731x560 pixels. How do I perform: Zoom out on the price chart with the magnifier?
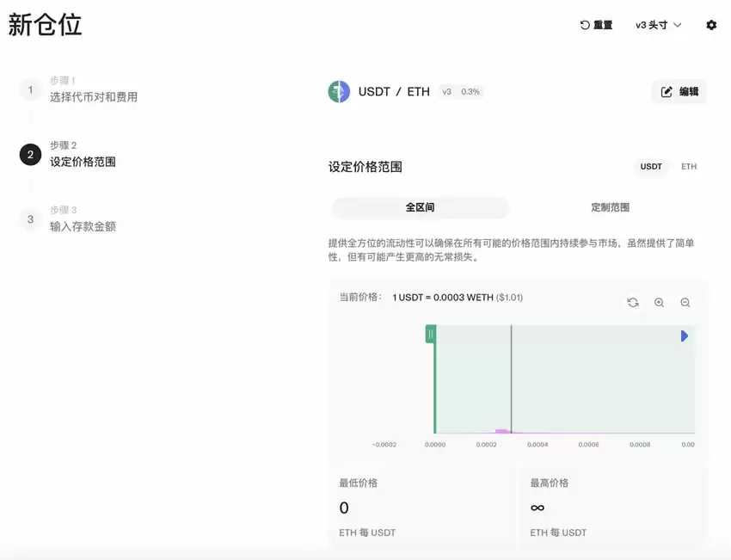coord(685,303)
